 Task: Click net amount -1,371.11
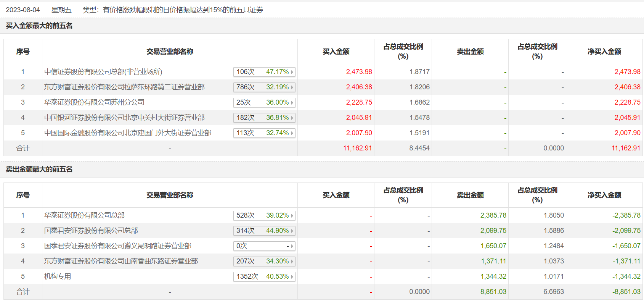tap(626, 261)
